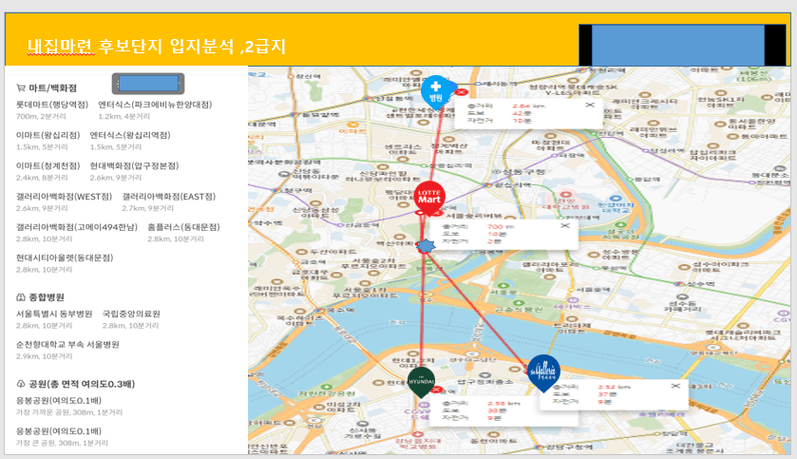Click the hospital icon by 종합병원 heading
Screen dimensions: 797x459
(x=21, y=297)
